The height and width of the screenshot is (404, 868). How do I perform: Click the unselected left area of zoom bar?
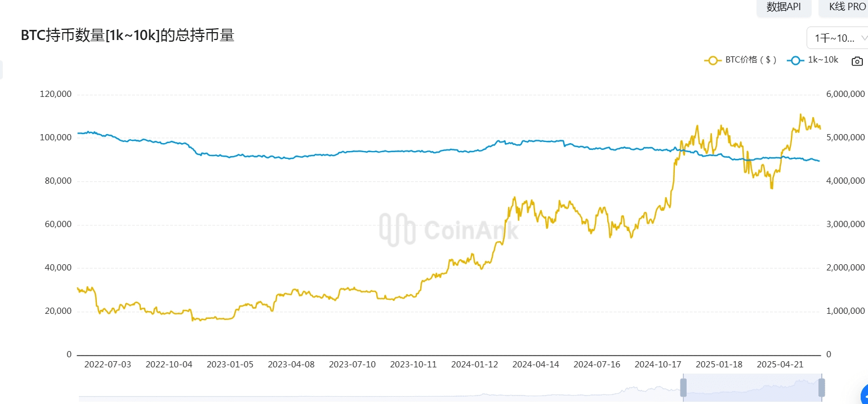pyautogui.click(x=377, y=389)
